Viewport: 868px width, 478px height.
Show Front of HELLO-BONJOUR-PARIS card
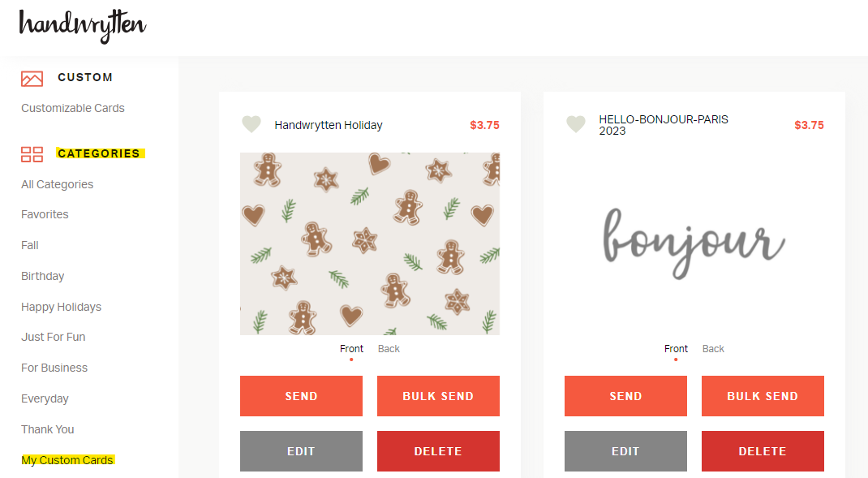tap(676, 349)
